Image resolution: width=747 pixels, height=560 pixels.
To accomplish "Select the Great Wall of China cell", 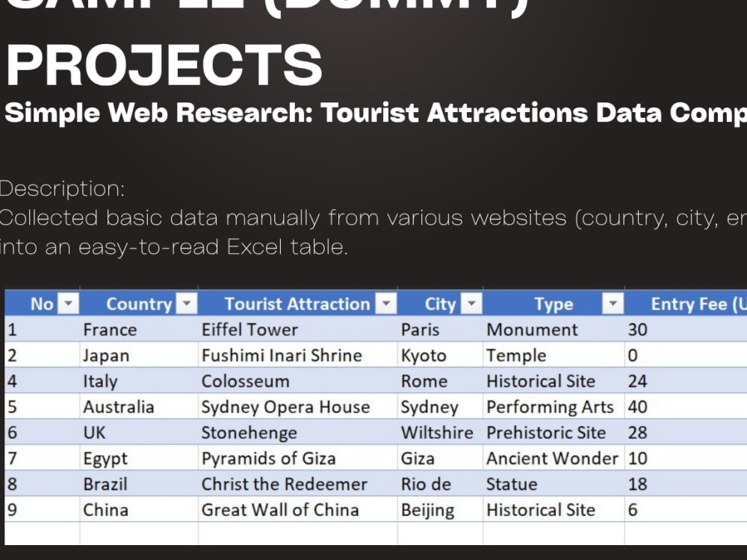I will pyautogui.click(x=298, y=509).
